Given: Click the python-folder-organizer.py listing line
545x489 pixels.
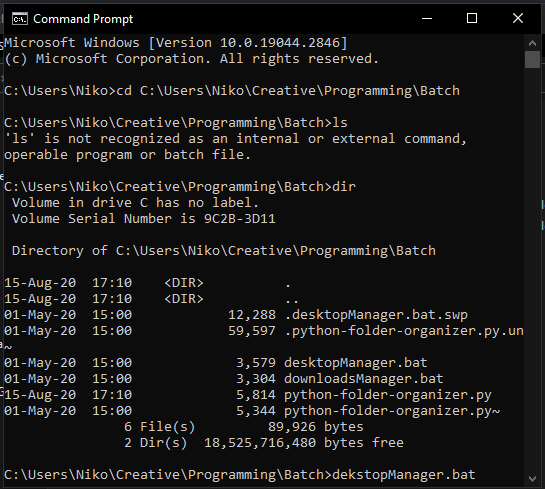Looking at the screenshot, I should pos(248,394).
